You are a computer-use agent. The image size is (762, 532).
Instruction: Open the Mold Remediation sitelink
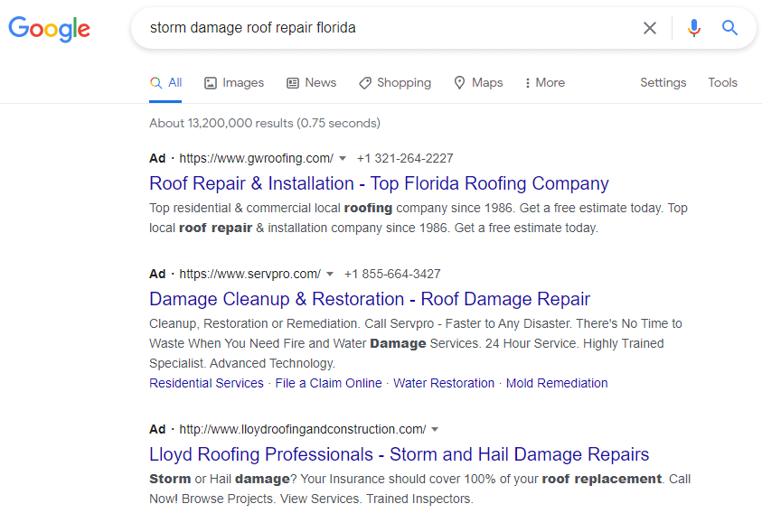point(557,382)
